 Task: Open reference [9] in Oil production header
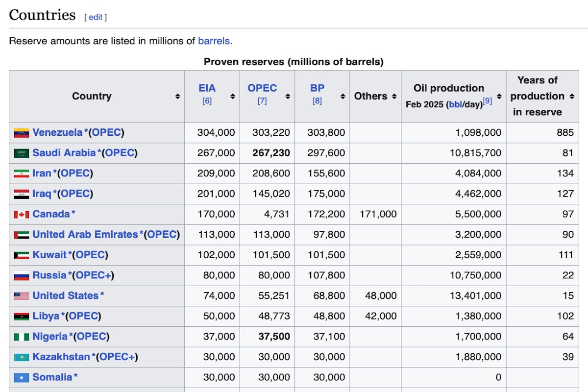(x=487, y=101)
